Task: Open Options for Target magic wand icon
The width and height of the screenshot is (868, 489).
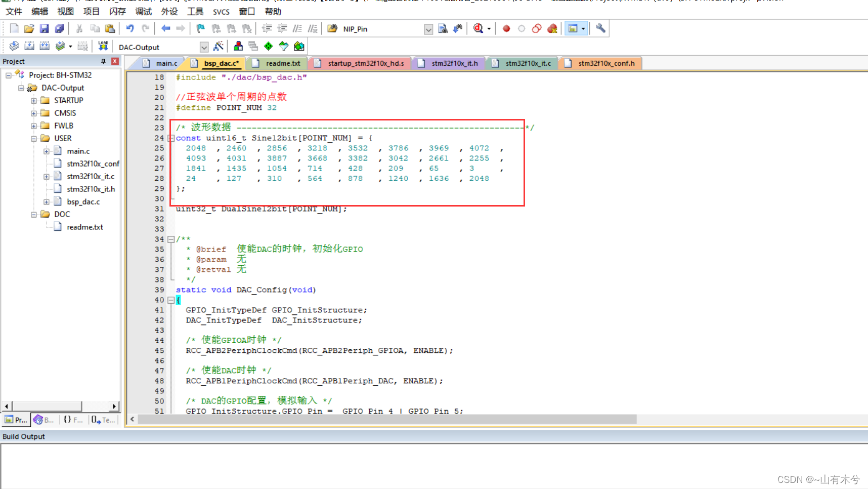Action: (219, 47)
